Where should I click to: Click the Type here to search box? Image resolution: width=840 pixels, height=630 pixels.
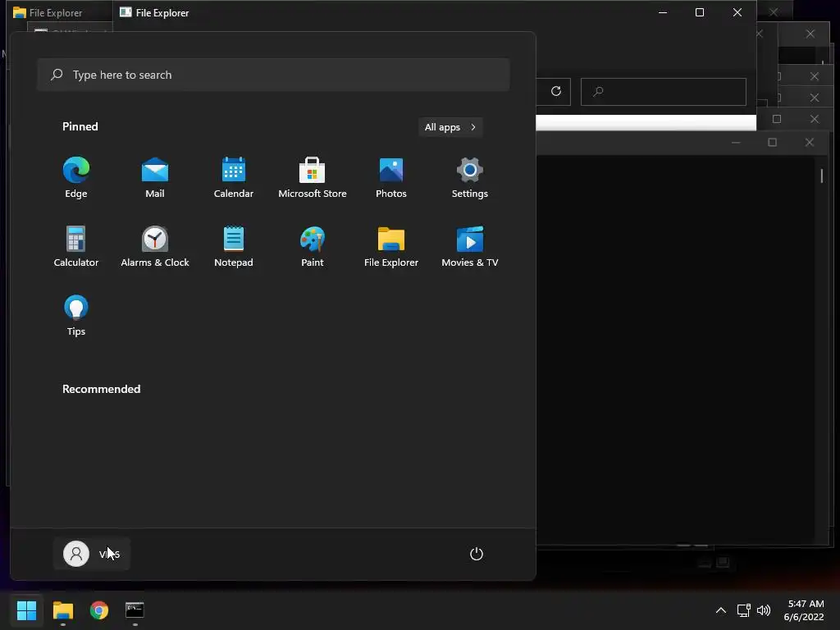click(x=273, y=75)
